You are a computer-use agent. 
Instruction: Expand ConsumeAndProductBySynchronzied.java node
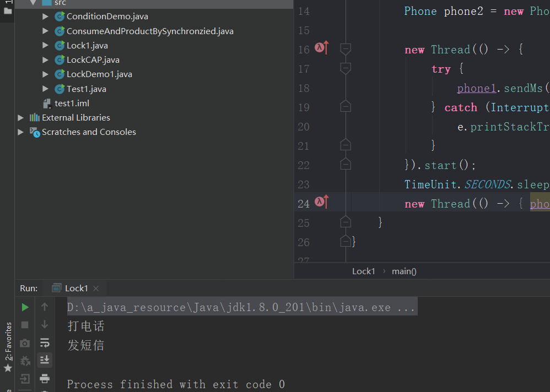(45, 31)
